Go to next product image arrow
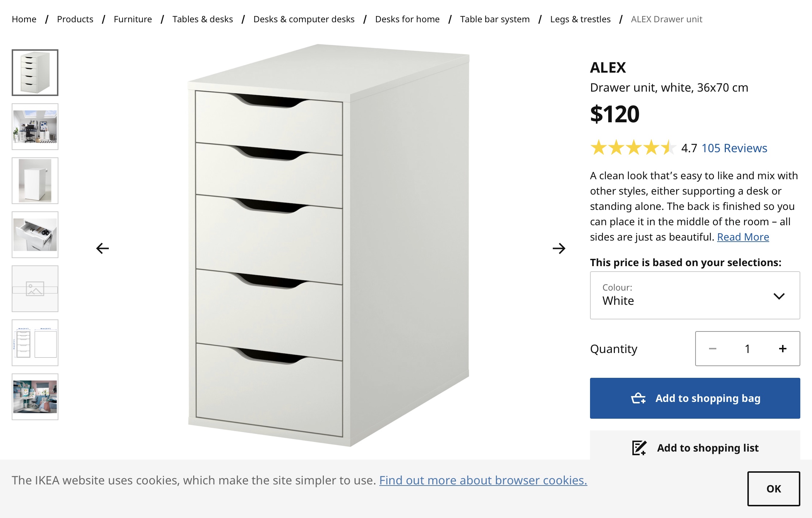The width and height of the screenshot is (812, 518). [559, 249]
